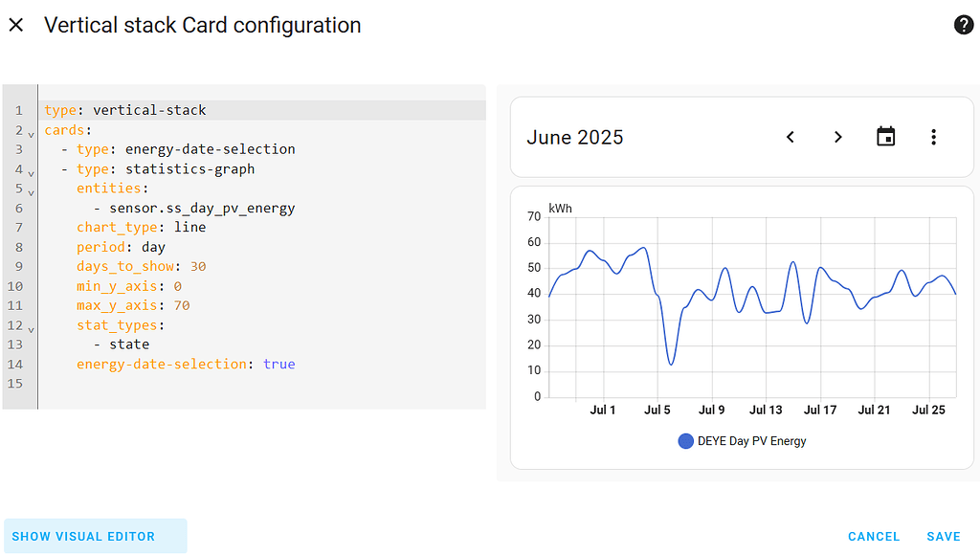The image size is (980, 555).
Task: Save the card configuration
Action: coord(944,537)
